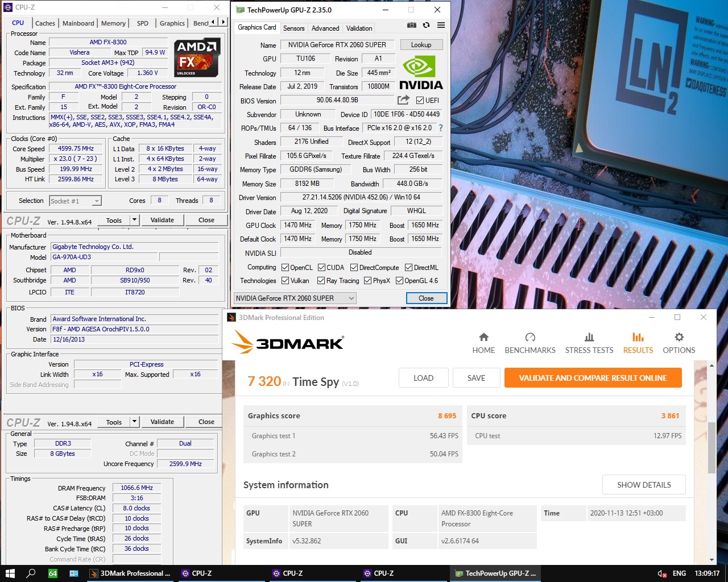This screenshot has width=728, height=582.
Task: Go to 3DMark Home via the house icon
Action: [483, 337]
